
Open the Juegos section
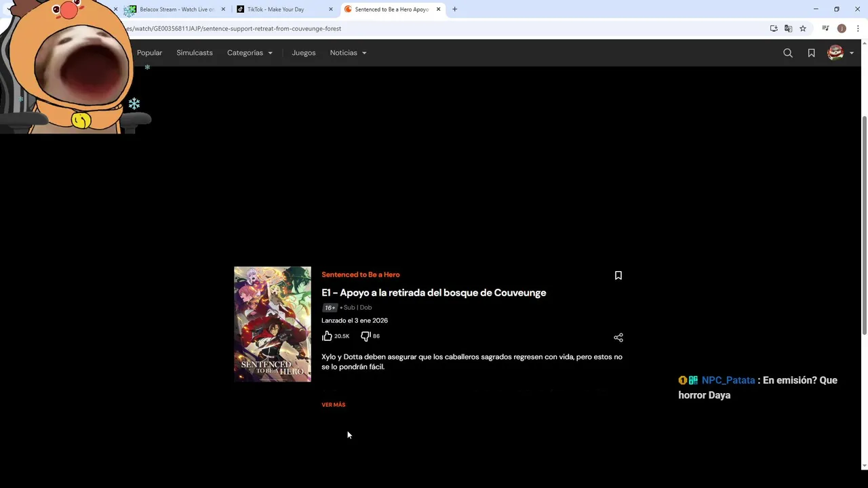click(304, 53)
